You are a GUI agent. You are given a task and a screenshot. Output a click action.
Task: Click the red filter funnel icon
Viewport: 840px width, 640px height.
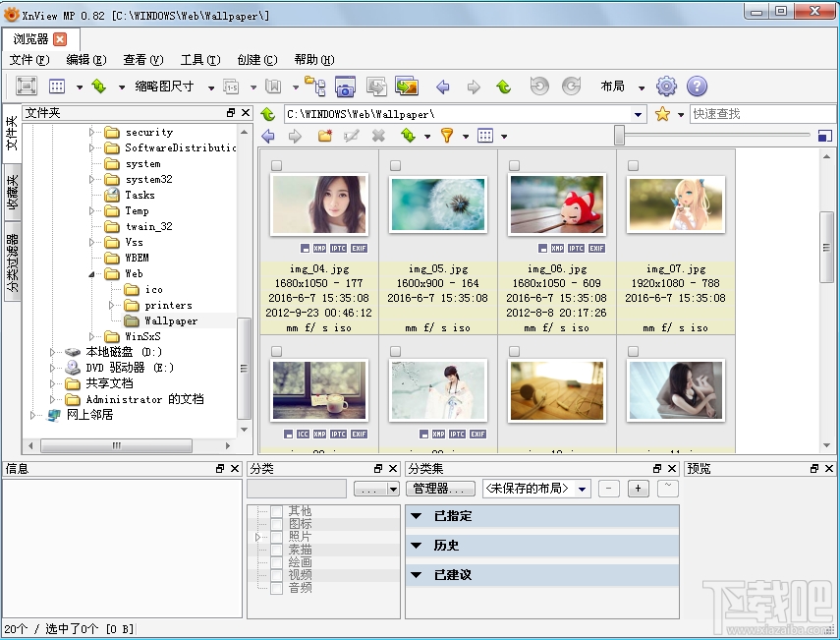(448, 136)
